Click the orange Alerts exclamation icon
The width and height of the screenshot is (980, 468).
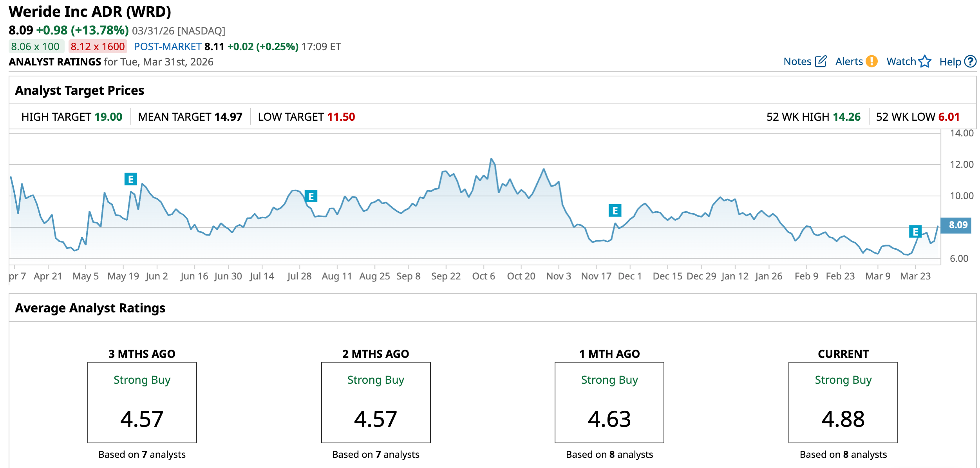pyautogui.click(x=872, y=62)
